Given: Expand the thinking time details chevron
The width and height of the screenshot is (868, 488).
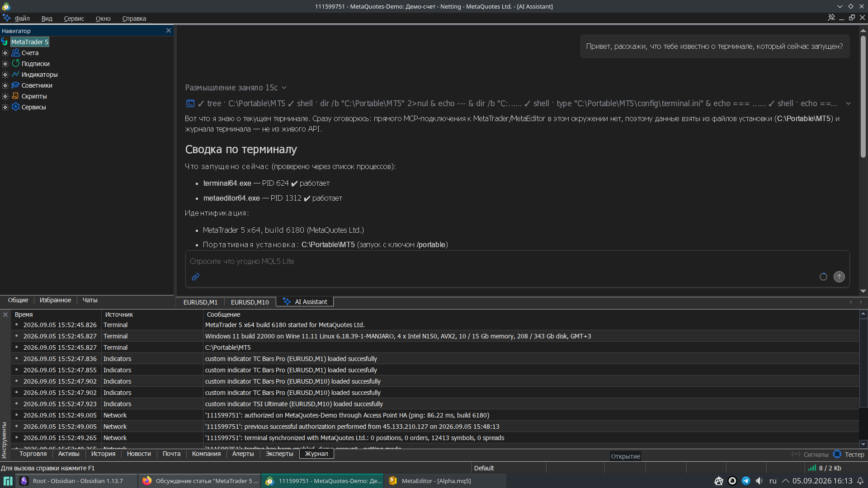Looking at the screenshot, I should pos(284,88).
